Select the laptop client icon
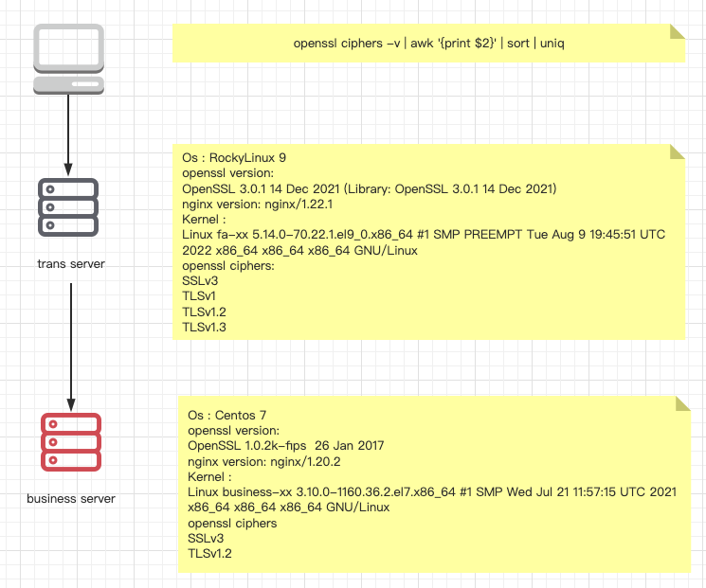Viewport: 706px width, 588px height. 69,59
